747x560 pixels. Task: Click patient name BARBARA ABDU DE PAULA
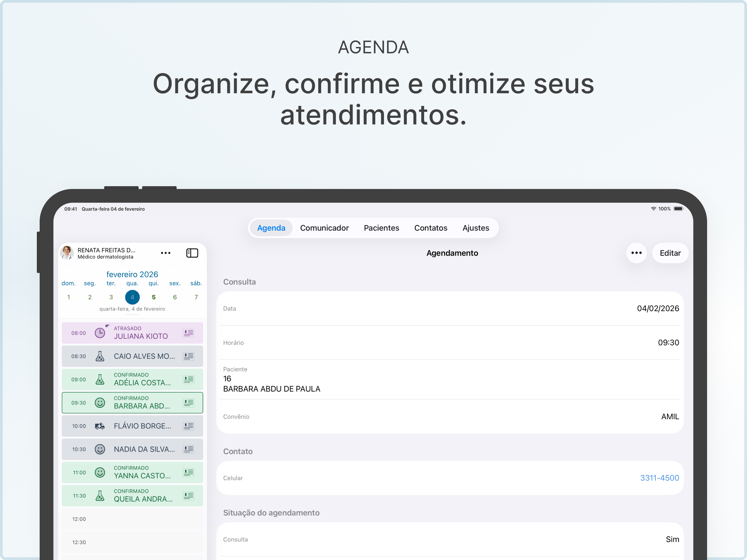(x=272, y=389)
